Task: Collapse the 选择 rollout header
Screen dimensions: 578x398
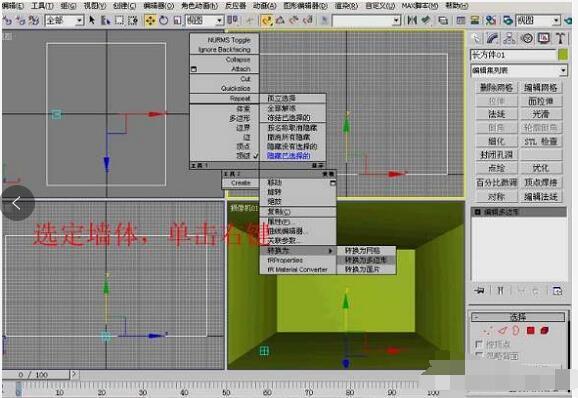Action: click(518, 317)
